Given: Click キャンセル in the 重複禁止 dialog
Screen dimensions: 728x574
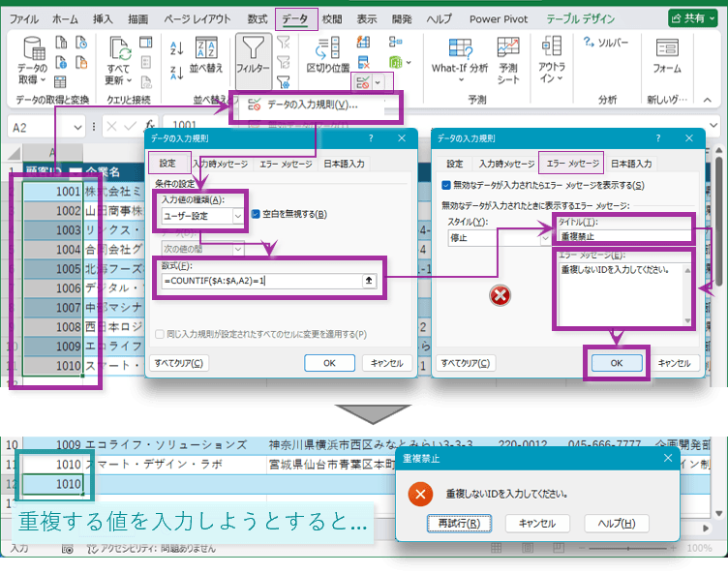Looking at the screenshot, I should [537, 524].
